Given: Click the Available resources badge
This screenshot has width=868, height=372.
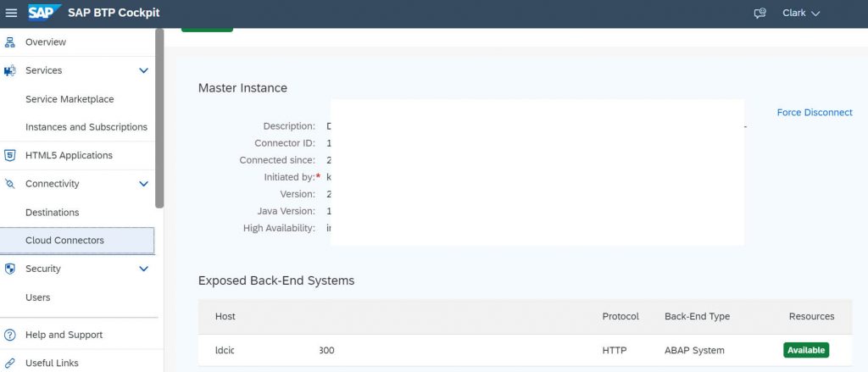Looking at the screenshot, I should [806, 351].
